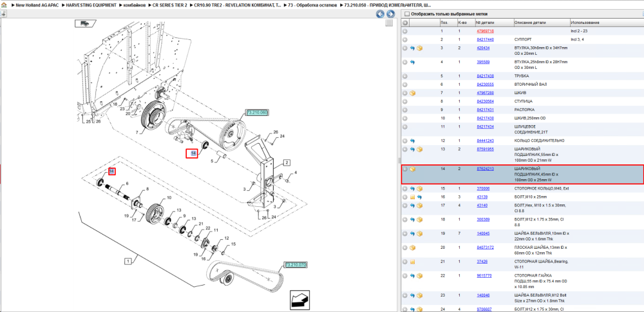Go to next diagram with forward arrow
This screenshot has width=644, height=312.
390,14
